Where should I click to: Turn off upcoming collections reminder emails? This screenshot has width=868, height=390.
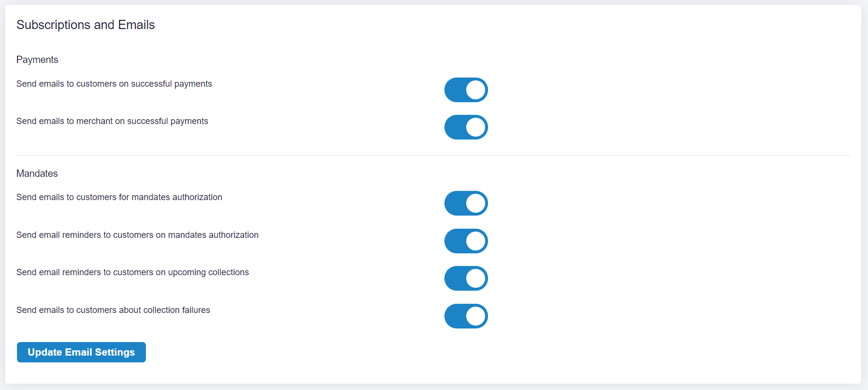click(x=466, y=278)
